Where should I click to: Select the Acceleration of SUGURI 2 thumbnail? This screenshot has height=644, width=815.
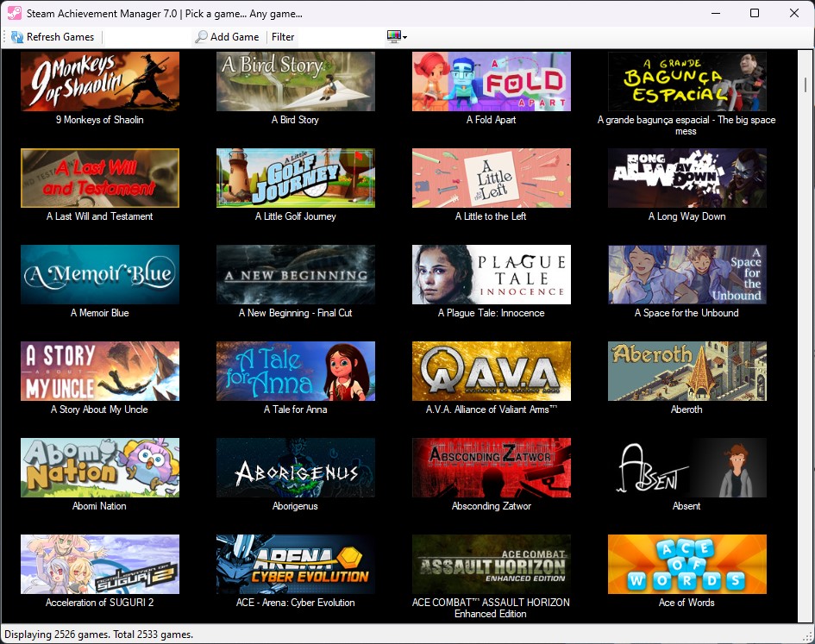[x=100, y=565]
